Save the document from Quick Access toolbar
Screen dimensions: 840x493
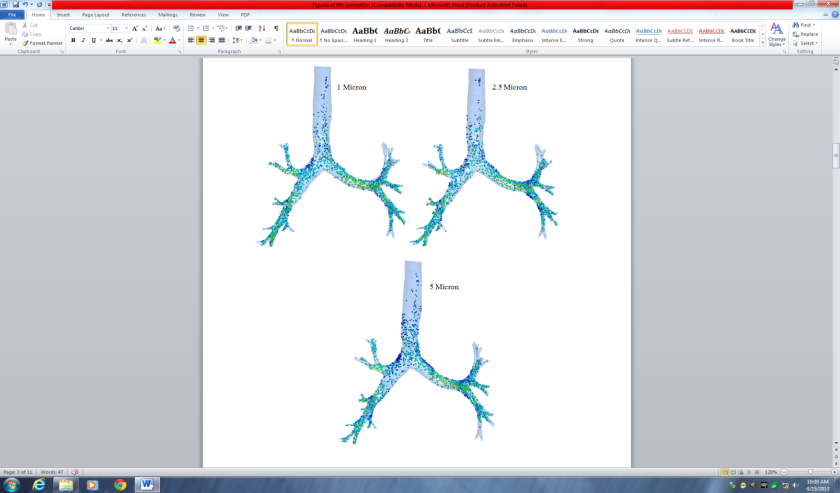tap(15, 5)
